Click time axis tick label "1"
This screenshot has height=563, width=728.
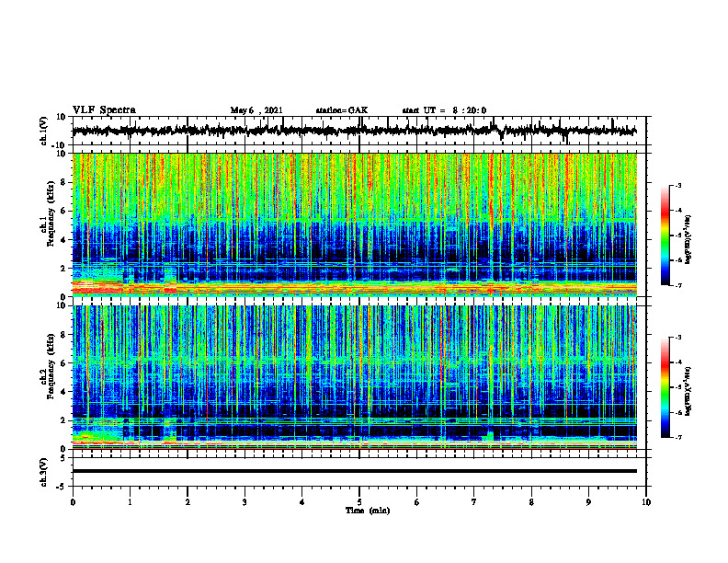point(130,502)
